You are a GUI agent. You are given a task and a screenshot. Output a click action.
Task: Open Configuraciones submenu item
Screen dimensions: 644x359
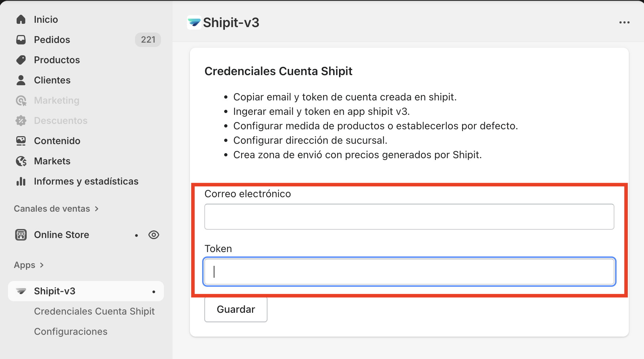[x=71, y=332]
